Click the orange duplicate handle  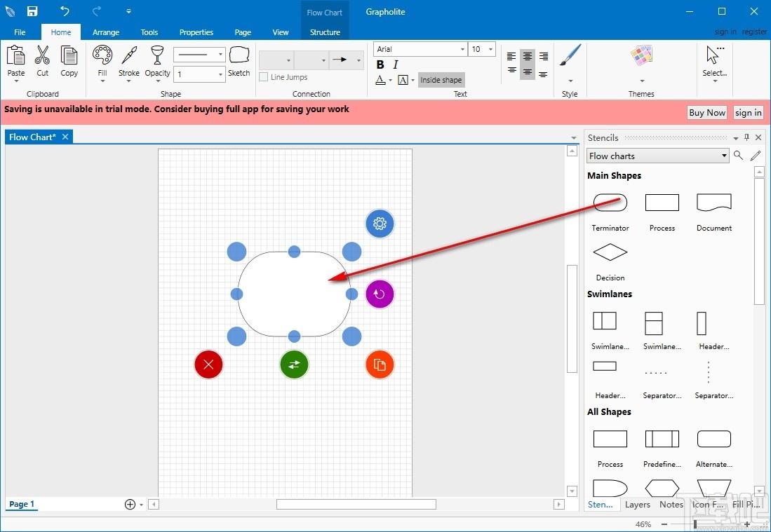coord(380,364)
